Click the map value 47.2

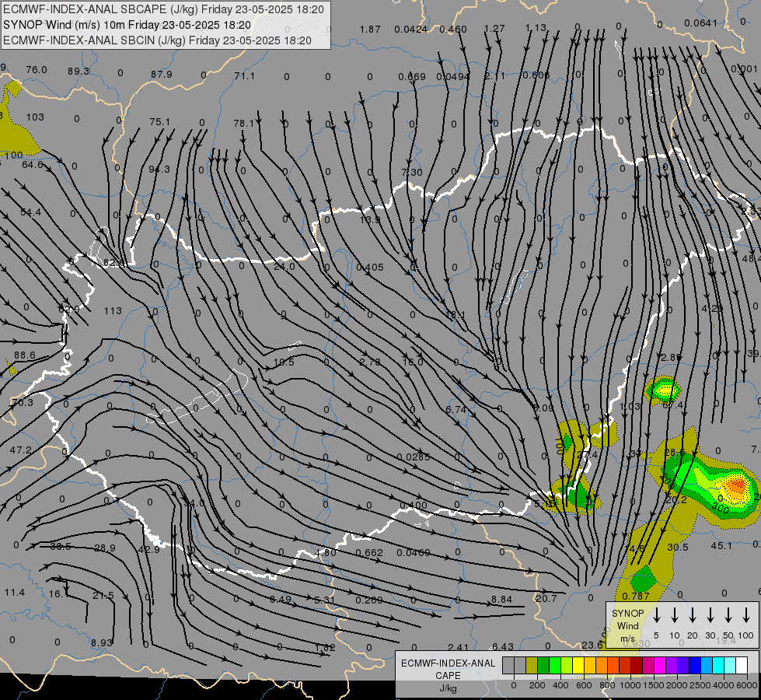pos(20,450)
